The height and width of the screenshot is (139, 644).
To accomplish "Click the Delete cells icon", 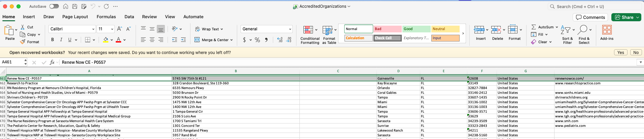I will tap(496, 30).
